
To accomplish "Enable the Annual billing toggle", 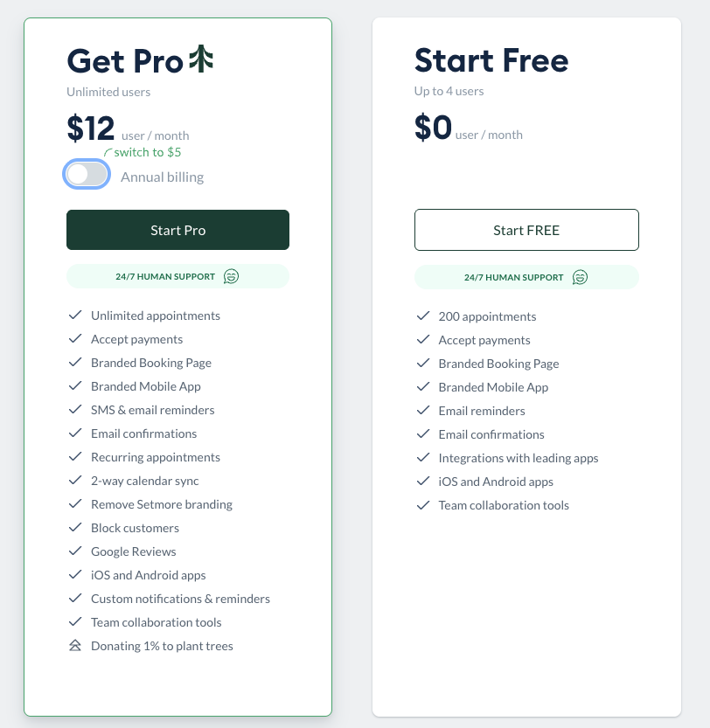I will tap(87, 174).
